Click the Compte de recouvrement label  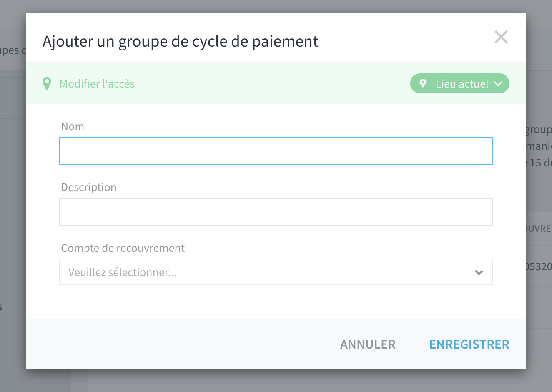coord(123,248)
